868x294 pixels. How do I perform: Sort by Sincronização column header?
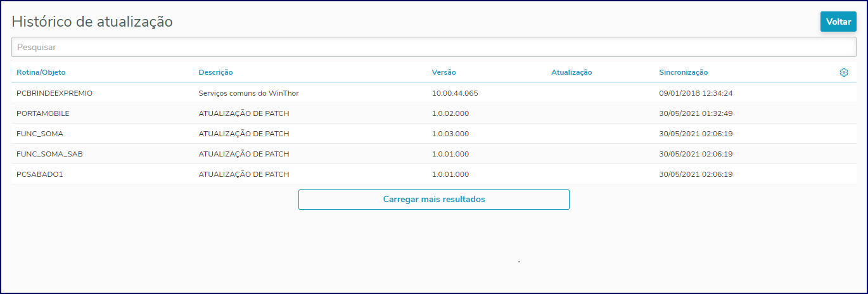click(683, 72)
